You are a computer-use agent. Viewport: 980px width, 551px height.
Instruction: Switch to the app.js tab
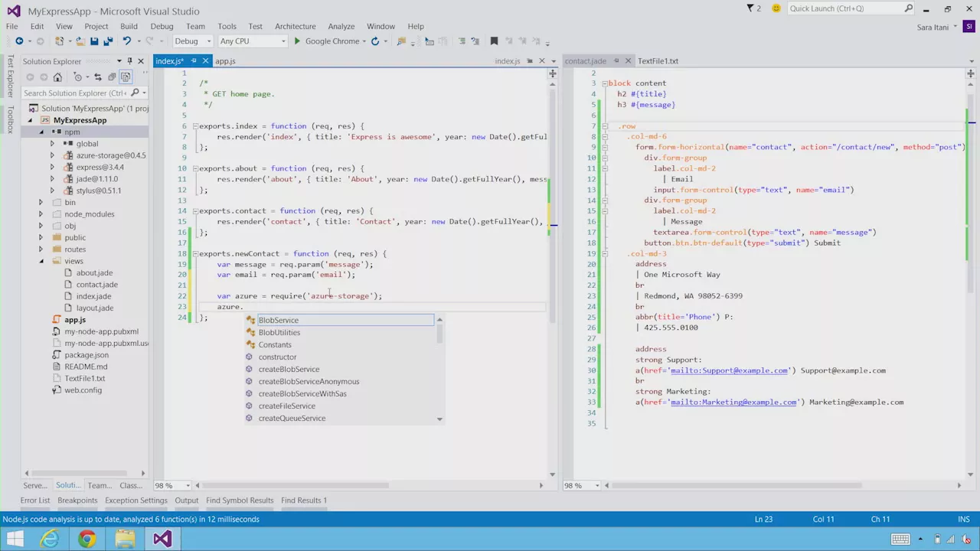point(225,61)
